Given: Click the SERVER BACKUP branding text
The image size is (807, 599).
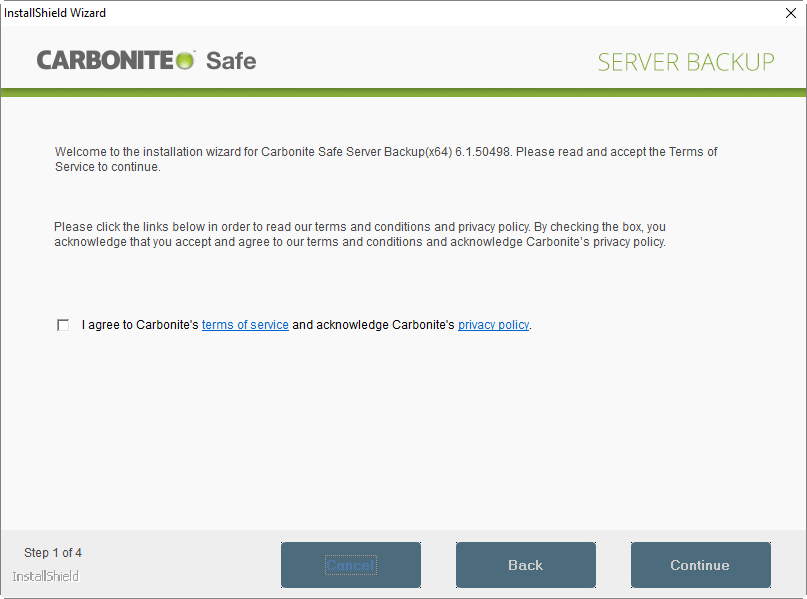Looking at the screenshot, I should coord(685,61).
